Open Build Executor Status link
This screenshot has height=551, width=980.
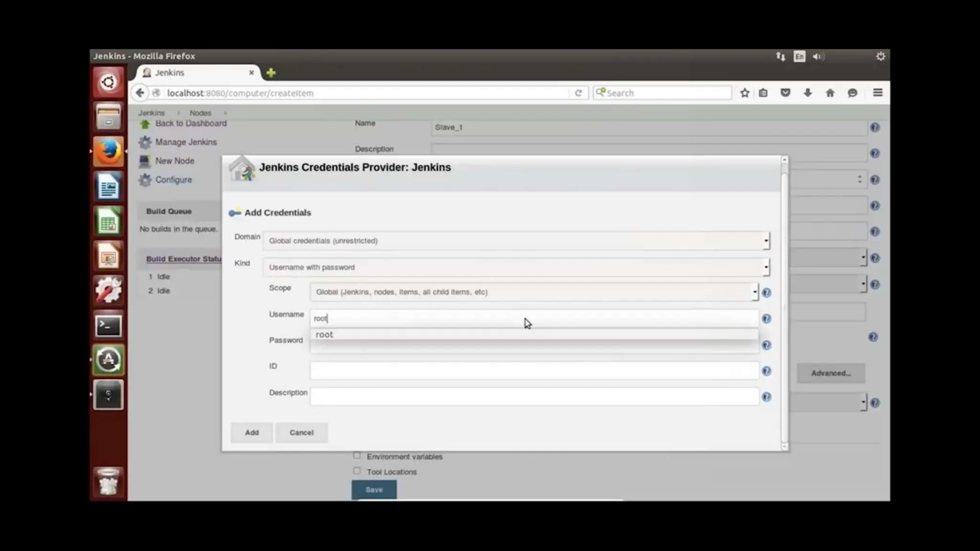pyautogui.click(x=184, y=259)
